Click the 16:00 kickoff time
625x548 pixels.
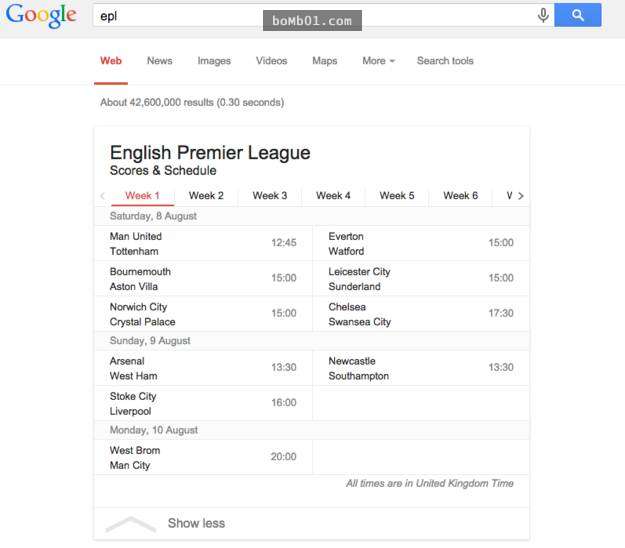tap(284, 403)
